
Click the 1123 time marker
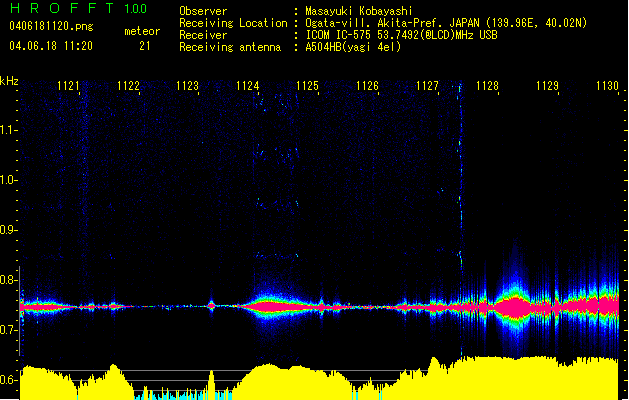188,85
